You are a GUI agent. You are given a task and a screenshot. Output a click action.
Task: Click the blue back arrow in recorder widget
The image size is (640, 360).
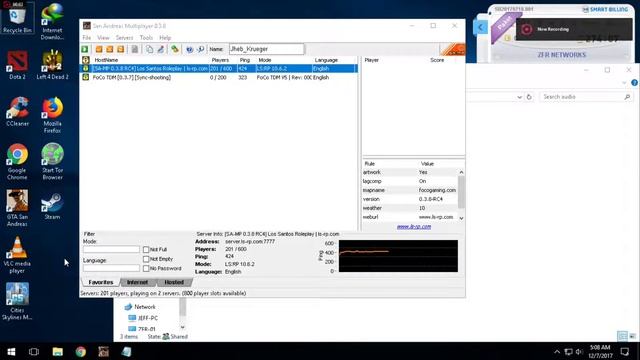pyautogui.click(x=480, y=28)
